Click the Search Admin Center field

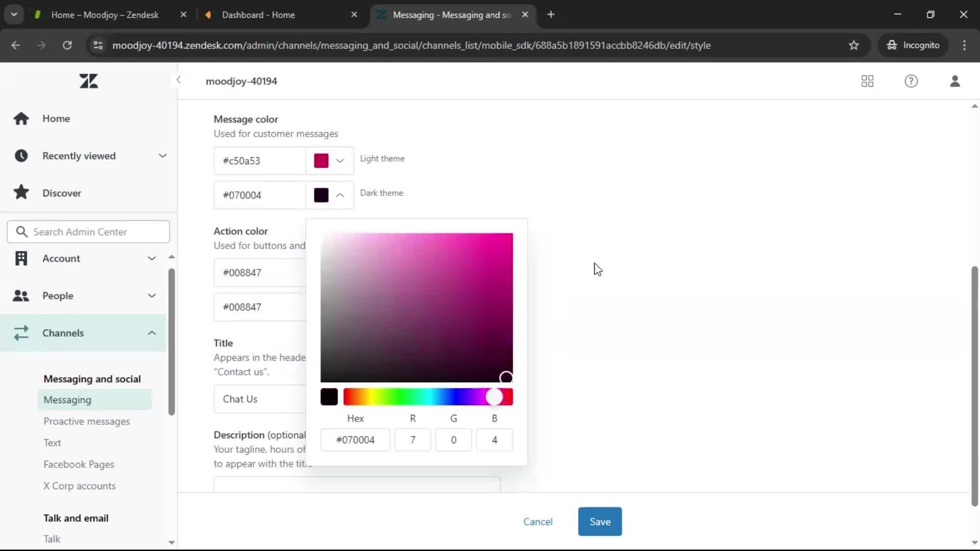(x=88, y=232)
